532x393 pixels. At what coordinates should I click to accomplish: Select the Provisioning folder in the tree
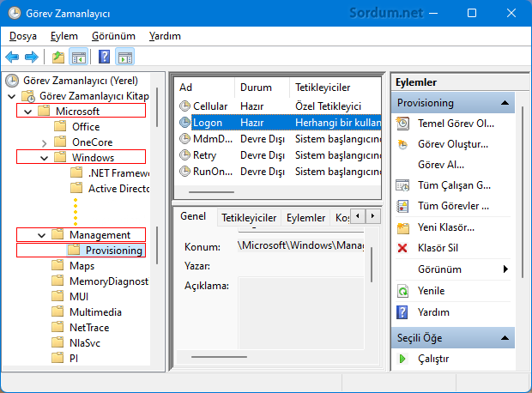point(113,251)
